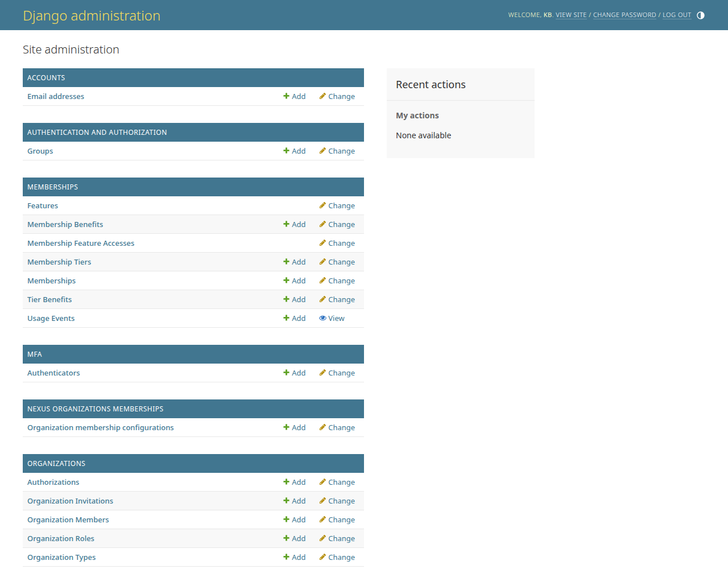Open Organization membership configurations list
728x569 pixels.
point(101,427)
